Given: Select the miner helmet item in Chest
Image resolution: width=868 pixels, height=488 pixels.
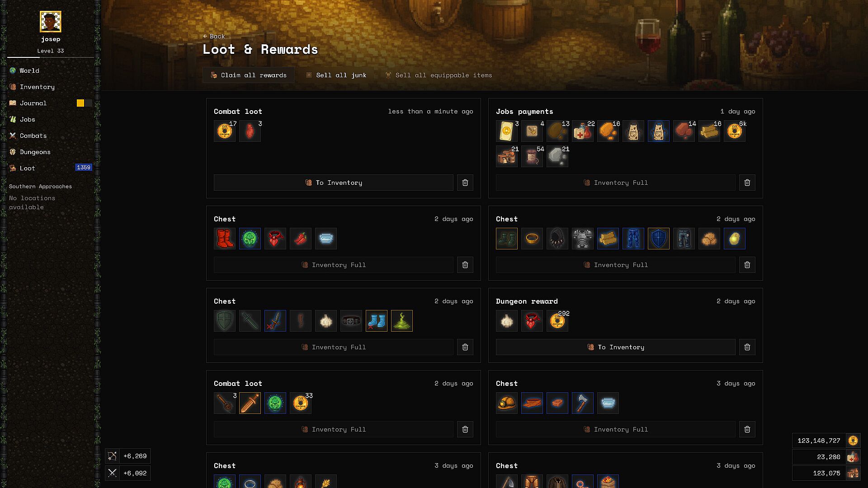Looking at the screenshot, I should pos(507,403).
